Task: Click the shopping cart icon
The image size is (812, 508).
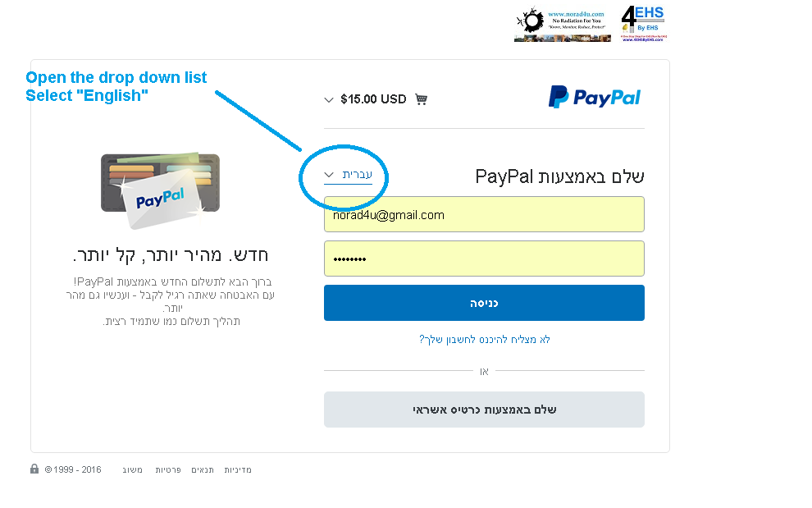Action: pyautogui.click(x=421, y=99)
